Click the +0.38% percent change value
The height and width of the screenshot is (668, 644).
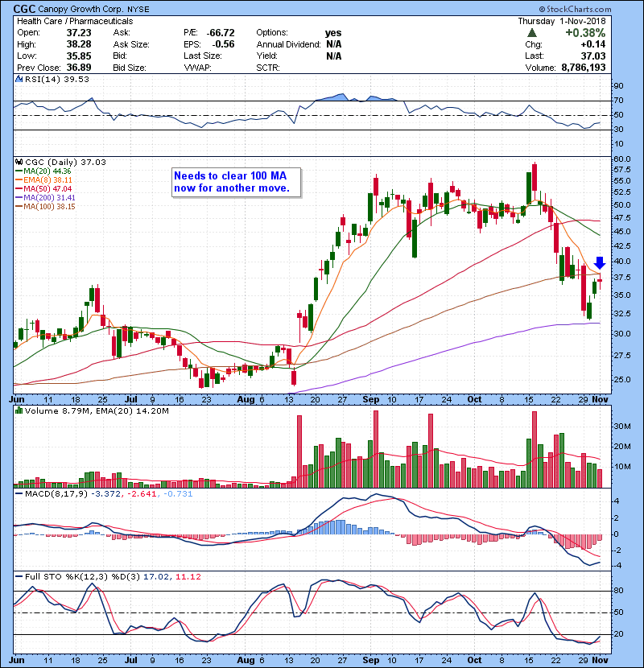585,33
